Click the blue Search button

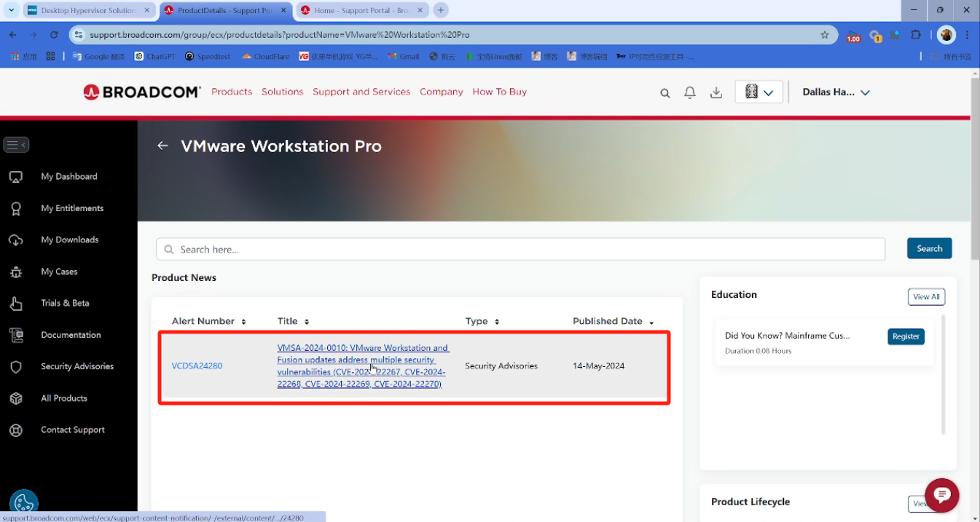(x=929, y=248)
